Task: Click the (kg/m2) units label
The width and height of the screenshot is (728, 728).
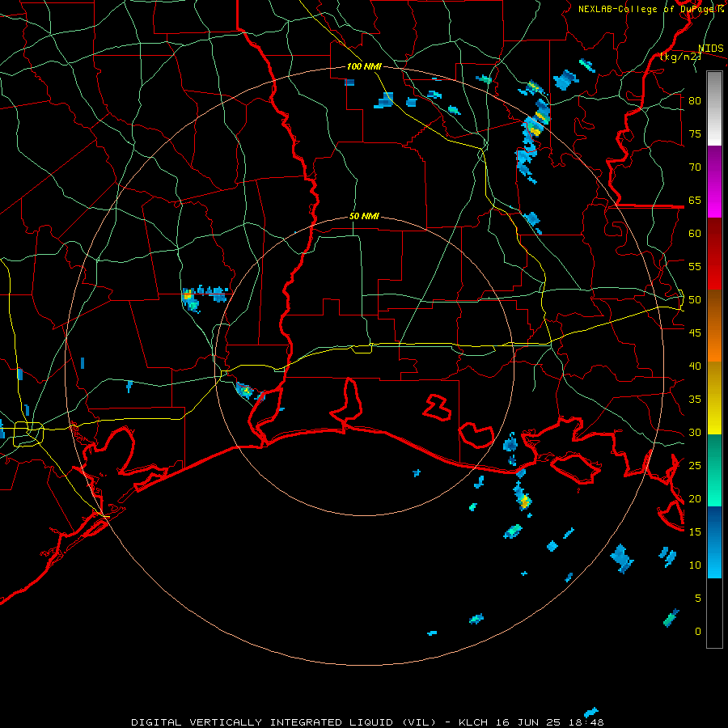Action: (680, 57)
